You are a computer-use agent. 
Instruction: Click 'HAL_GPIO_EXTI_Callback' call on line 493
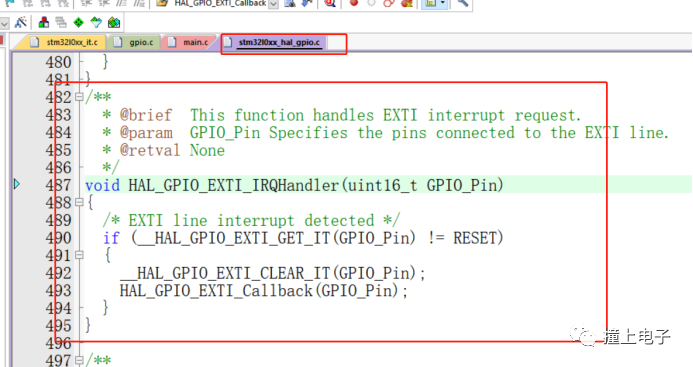(216, 291)
